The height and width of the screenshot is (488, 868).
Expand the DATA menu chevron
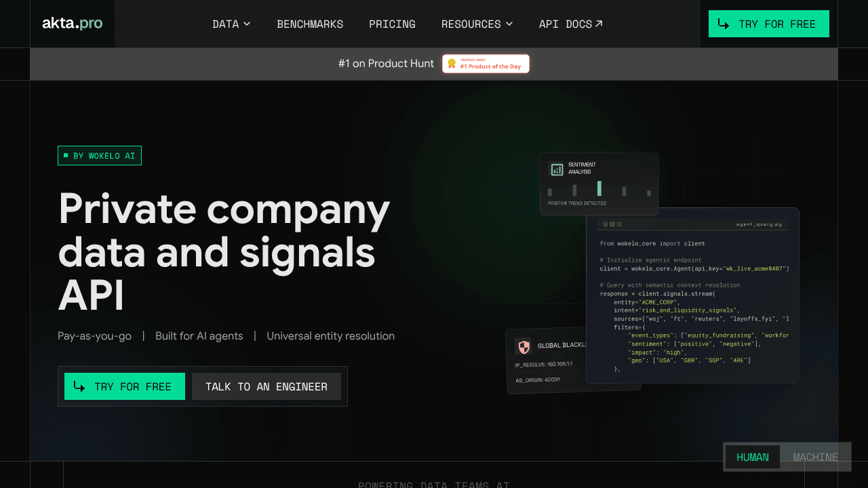247,24
